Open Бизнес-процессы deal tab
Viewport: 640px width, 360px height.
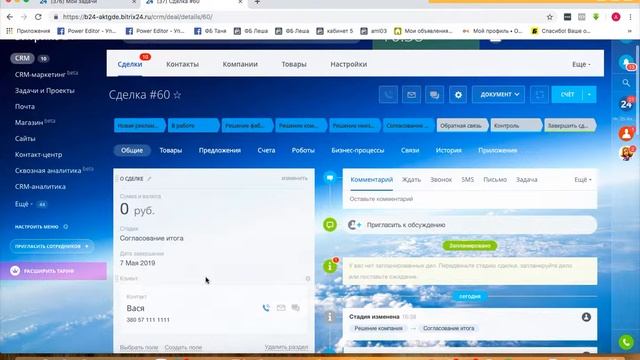(x=358, y=150)
